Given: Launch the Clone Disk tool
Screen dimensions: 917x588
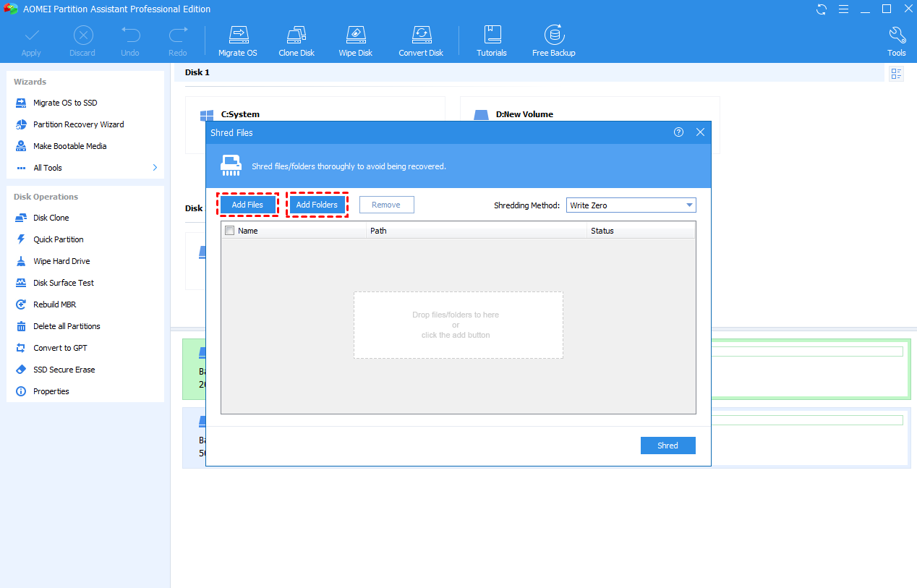Looking at the screenshot, I should pos(297,41).
